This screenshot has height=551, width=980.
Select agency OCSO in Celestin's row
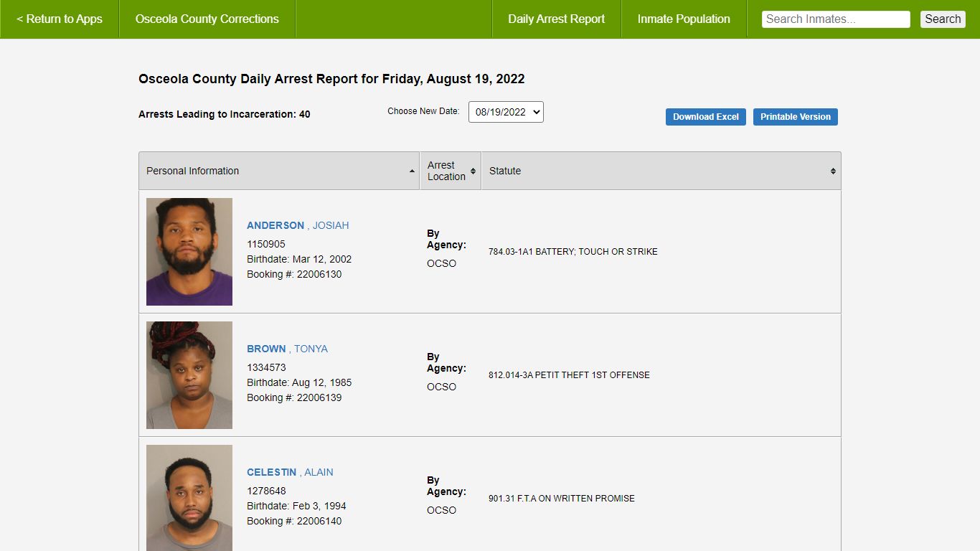(441, 510)
